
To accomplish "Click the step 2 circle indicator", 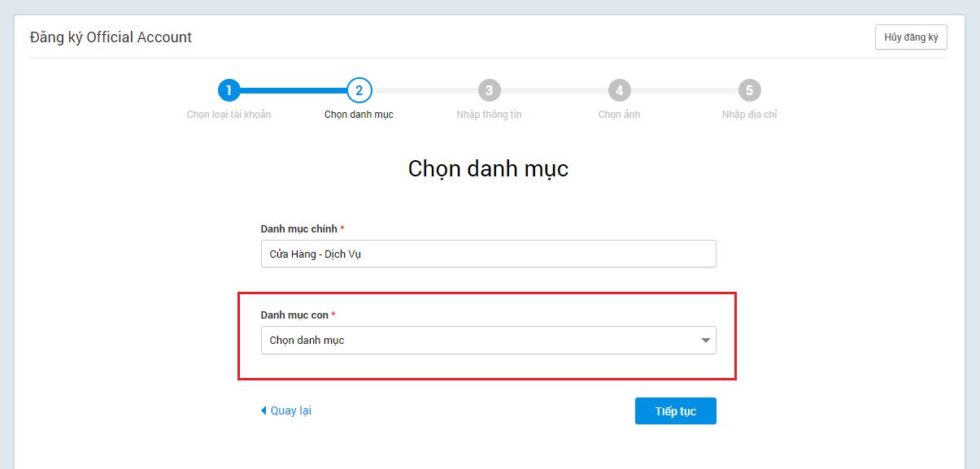I will 359,90.
